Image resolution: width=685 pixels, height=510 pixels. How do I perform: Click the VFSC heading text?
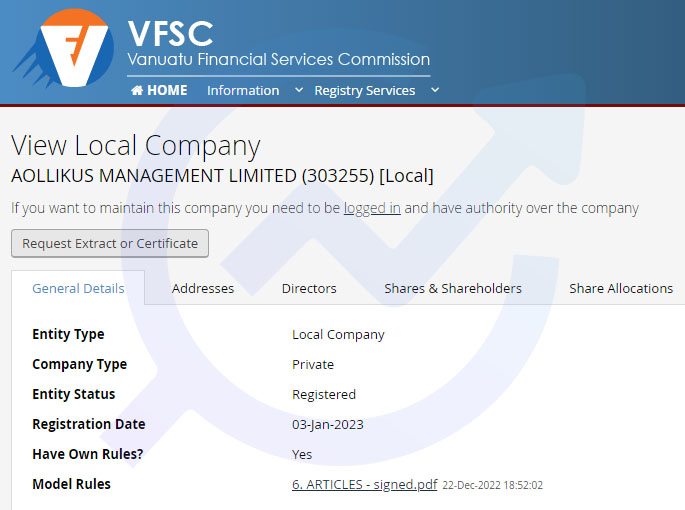point(170,34)
